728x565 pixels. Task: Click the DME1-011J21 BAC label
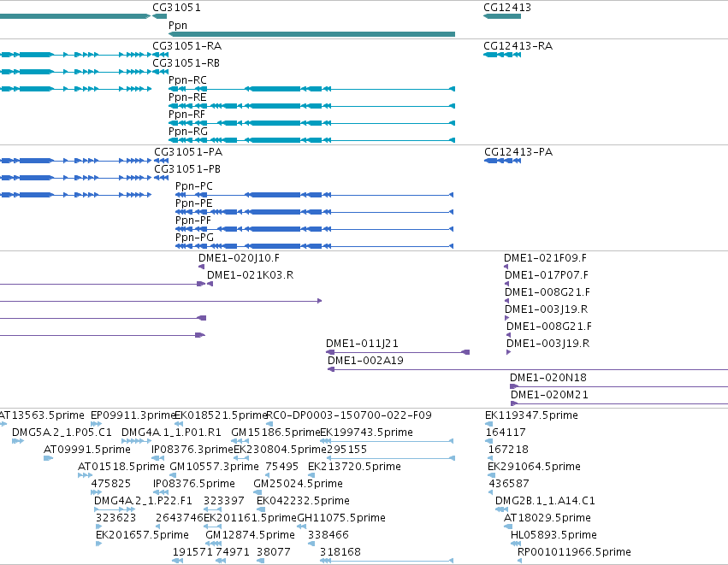pyautogui.click(x=362, y=344)
